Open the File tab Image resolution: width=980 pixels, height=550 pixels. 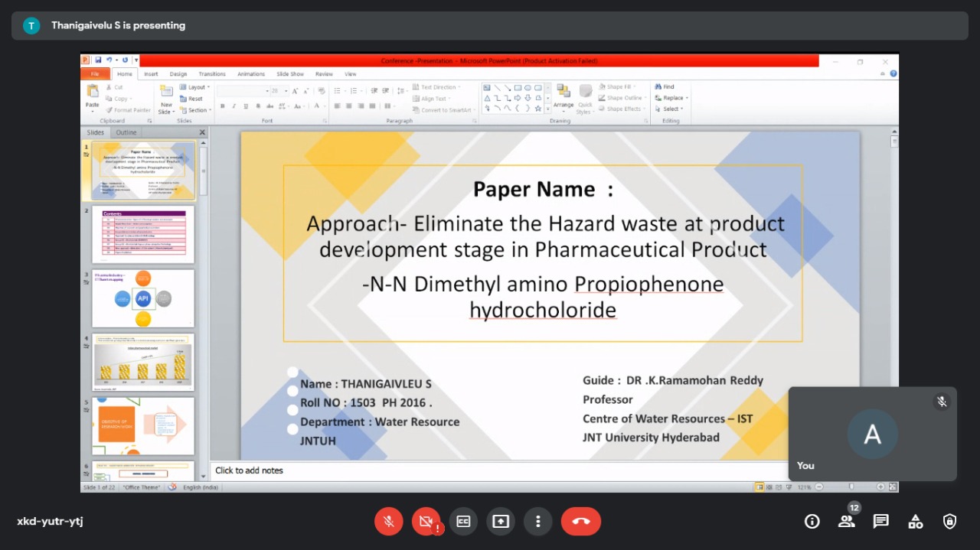(95, 74)
